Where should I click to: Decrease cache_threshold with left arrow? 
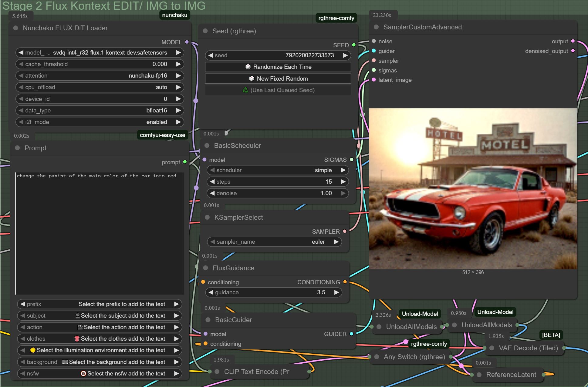tap(21, 64)
